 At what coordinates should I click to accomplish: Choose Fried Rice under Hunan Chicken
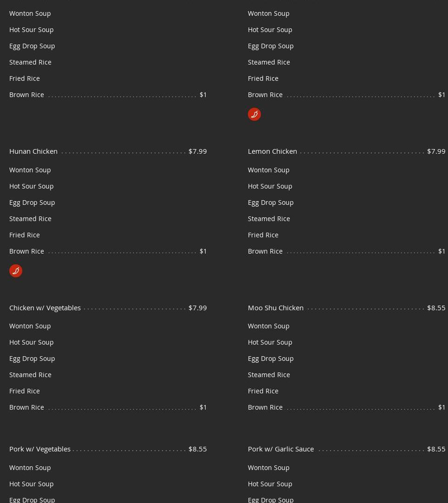click(x=25, y=235)
